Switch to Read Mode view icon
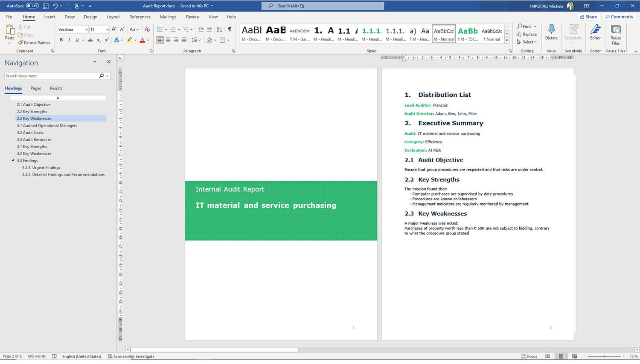 548,356
